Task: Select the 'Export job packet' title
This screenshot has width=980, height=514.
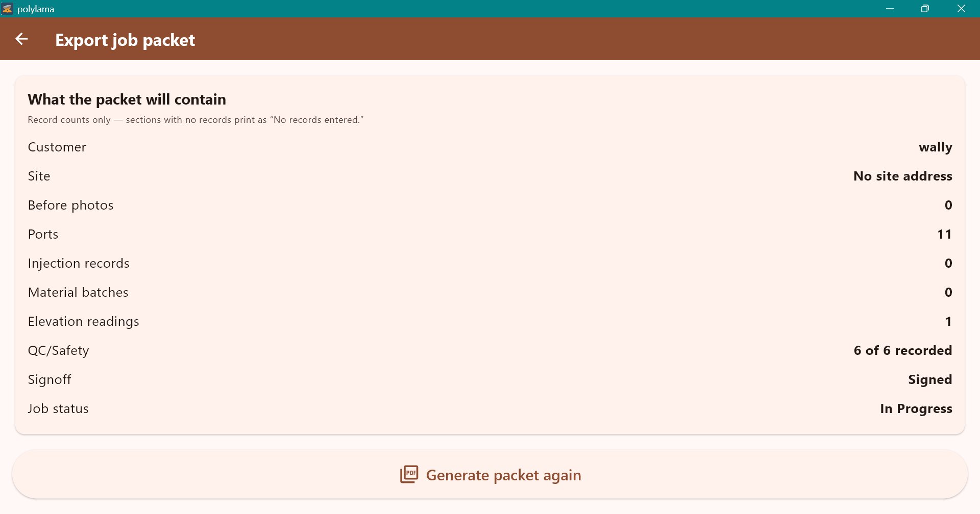Action: click(x=125, y=40)
